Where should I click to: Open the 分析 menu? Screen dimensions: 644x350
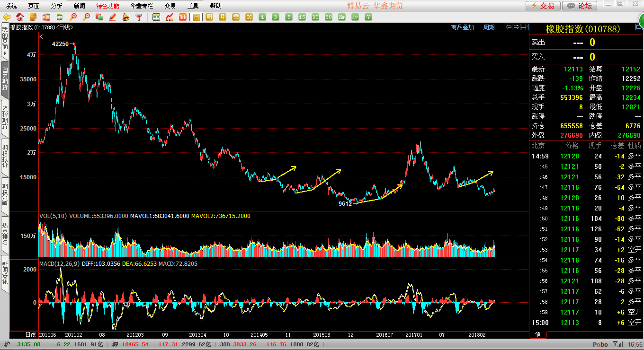pos(56,6)
